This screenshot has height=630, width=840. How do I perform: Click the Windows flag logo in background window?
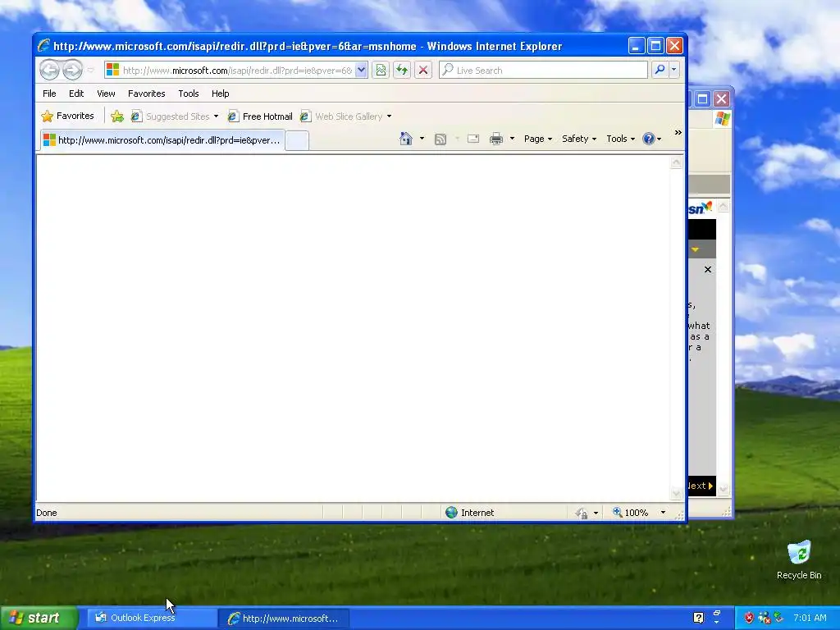(722, 119)
